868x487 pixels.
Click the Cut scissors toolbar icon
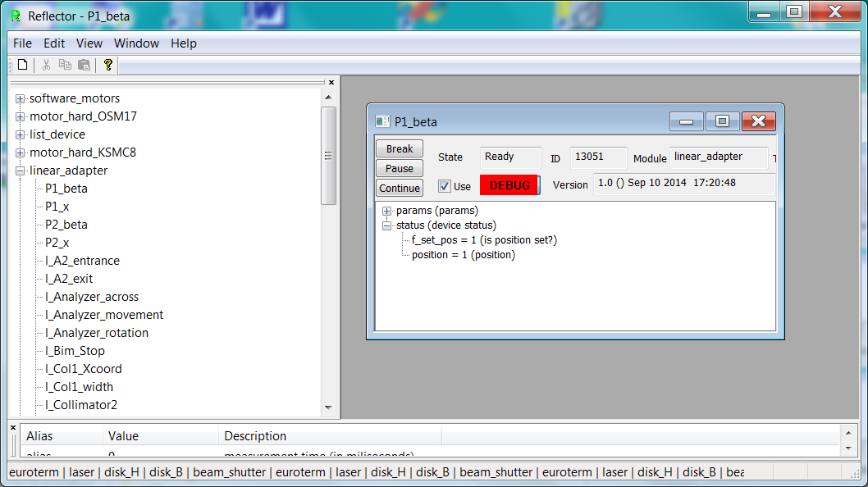[x=47, y=65]
